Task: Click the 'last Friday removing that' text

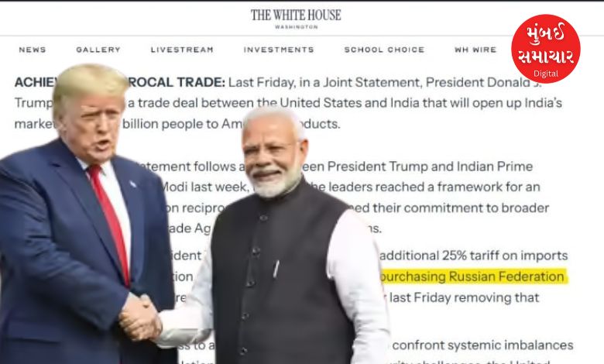Action: (464, 297)
